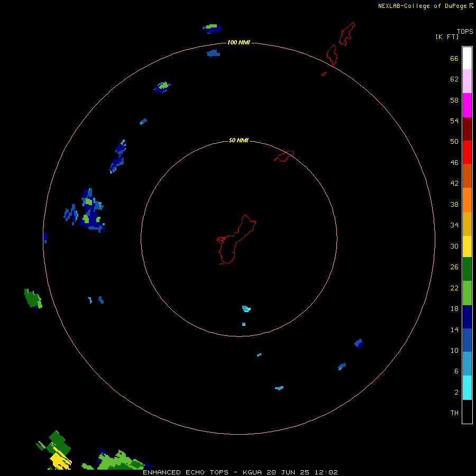This screenshot has width=476, height=476.
Task: Choose the navy 22 kft legend swatch
Action: pyautogui.click(x=467, y=317)
